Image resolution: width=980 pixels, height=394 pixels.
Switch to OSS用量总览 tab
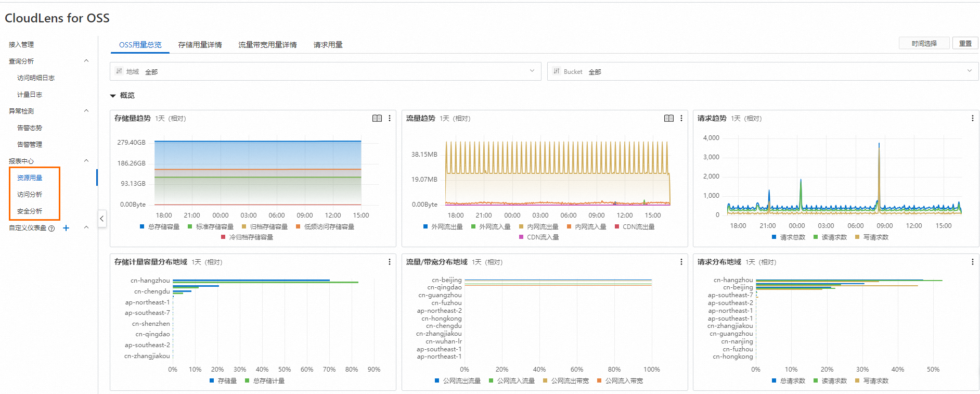[x=140, y=45]
